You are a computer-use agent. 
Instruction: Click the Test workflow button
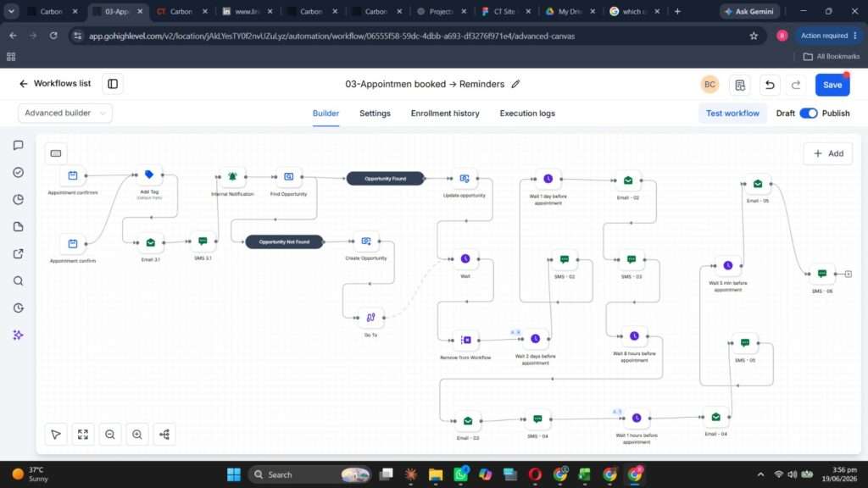[x=732, y=113]
